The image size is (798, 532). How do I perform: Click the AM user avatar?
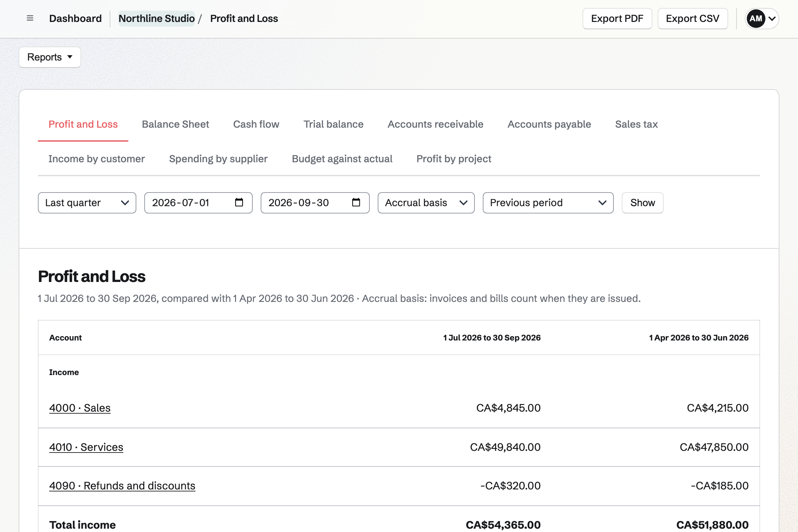755,19
